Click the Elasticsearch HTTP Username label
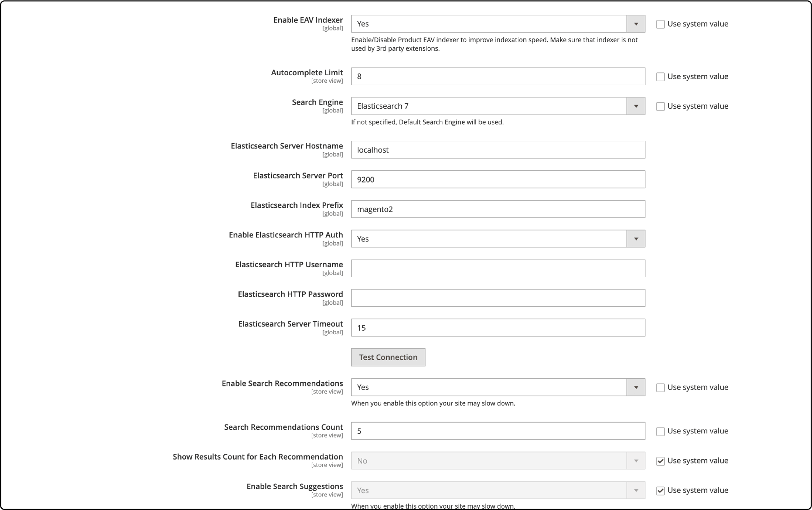Image resolution: width=812 pixels, height=510 pixels. pos(289,265)
